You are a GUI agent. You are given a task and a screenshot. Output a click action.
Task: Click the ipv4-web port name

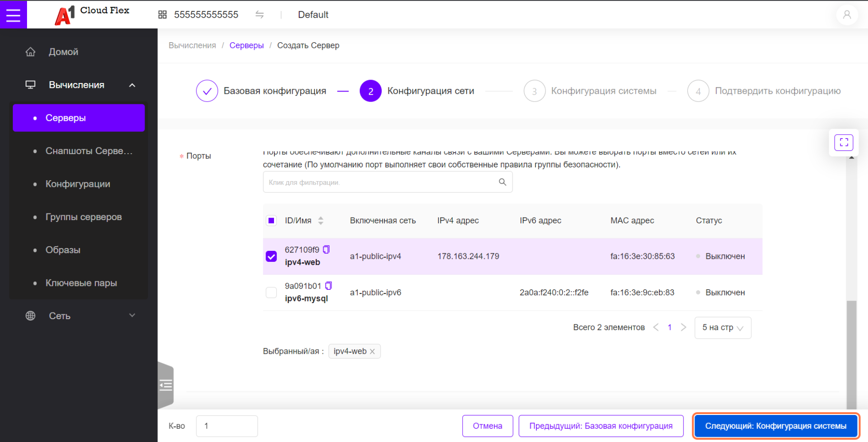[x=302, y=262]
